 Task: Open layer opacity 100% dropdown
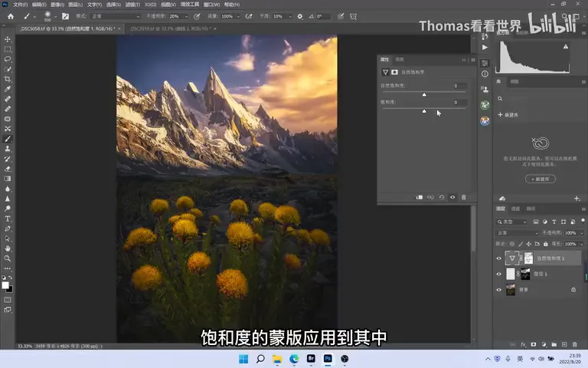pos(581,233)
